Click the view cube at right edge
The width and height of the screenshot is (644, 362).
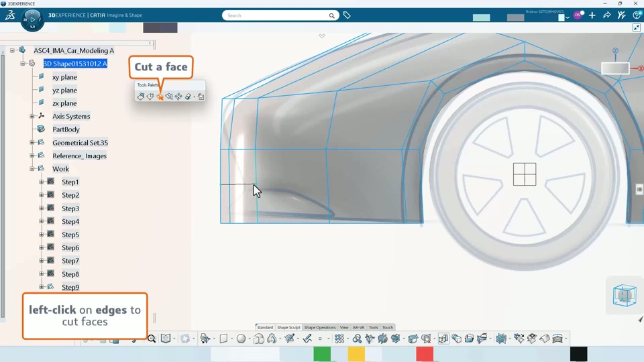[625, 295]
